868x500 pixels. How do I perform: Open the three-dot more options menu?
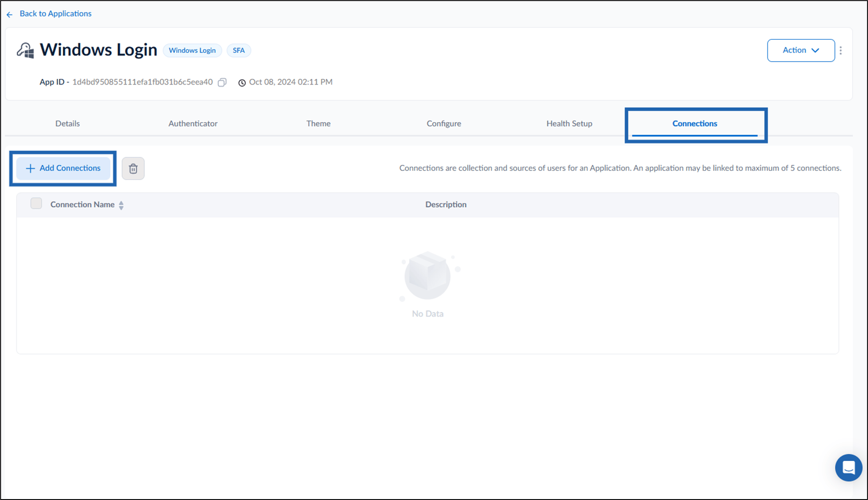tap(841, 50)
